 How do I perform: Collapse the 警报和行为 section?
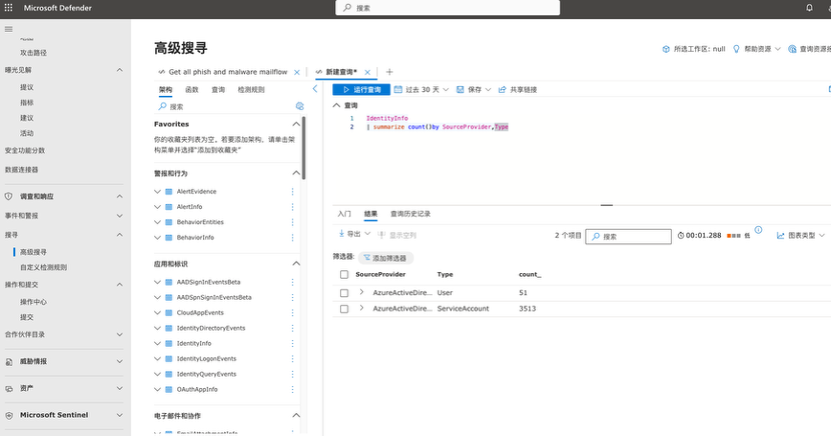(296, 173)
